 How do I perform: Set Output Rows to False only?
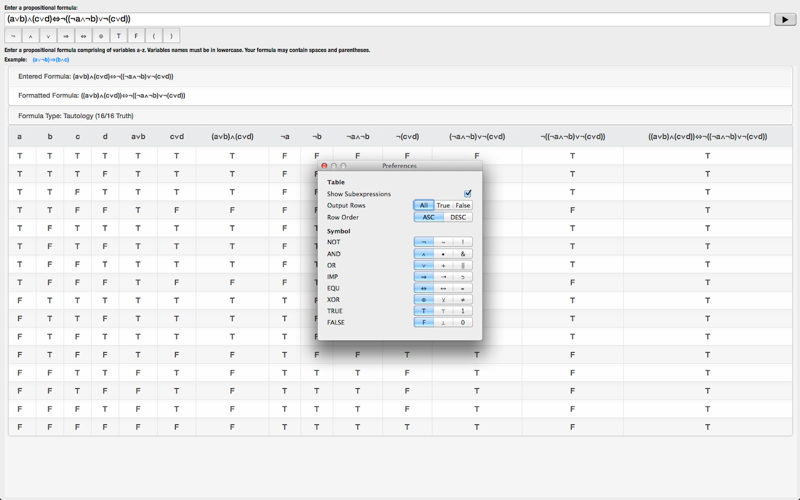click(x=463, y=205)
